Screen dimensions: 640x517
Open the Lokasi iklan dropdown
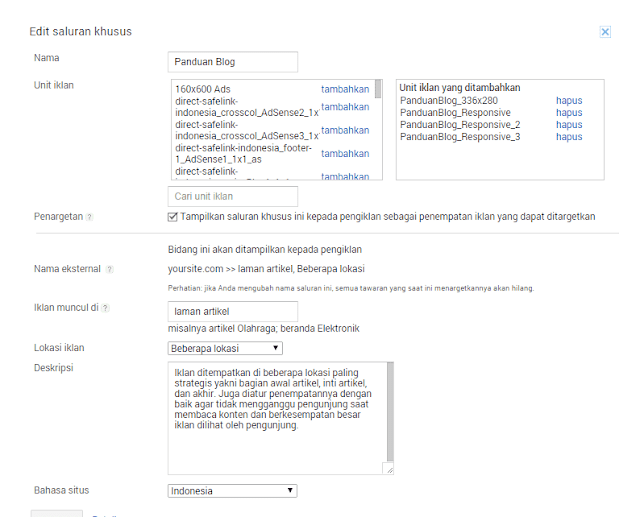[x=225, y=348]
